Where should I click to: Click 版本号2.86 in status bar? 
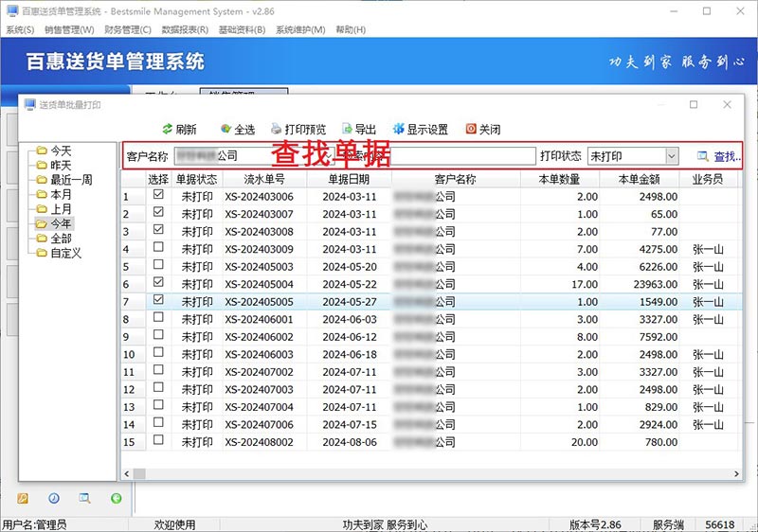(595, 524)
